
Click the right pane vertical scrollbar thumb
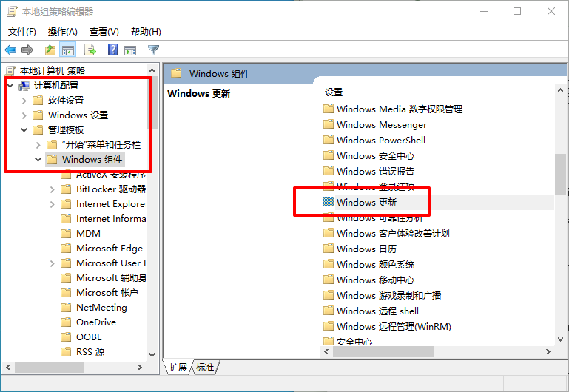pos(560,173)
